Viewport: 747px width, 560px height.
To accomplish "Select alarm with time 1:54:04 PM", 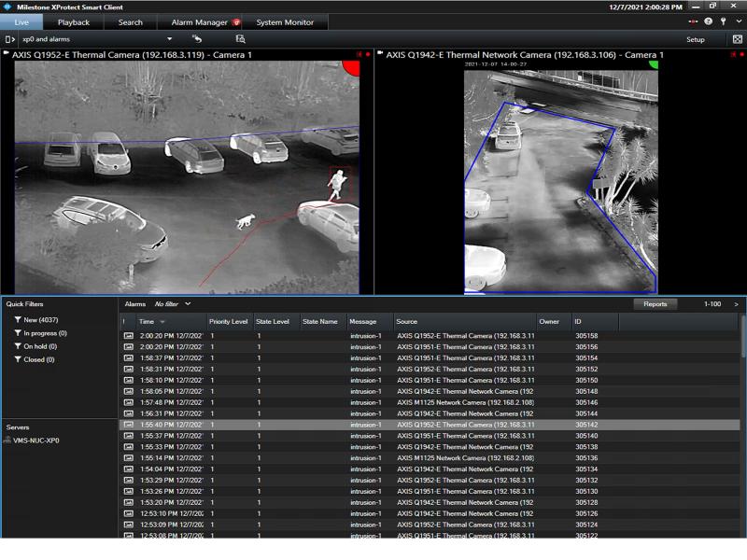I will tap(430, 469).
